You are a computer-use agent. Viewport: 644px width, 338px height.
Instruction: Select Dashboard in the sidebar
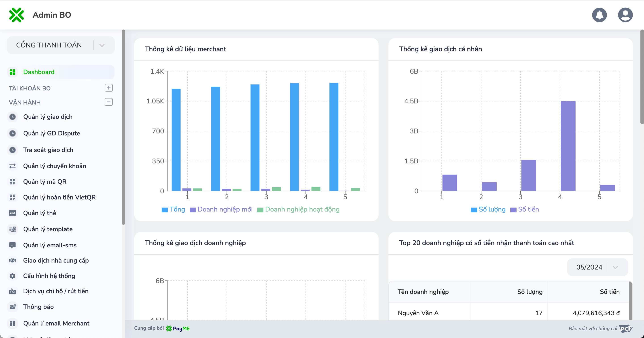pyautogui.click(x=39, y=72)
